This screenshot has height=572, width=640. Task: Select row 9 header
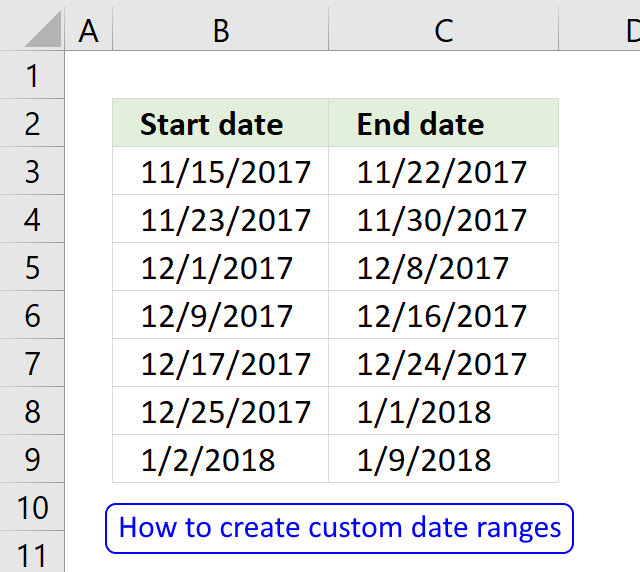(32, 460)
